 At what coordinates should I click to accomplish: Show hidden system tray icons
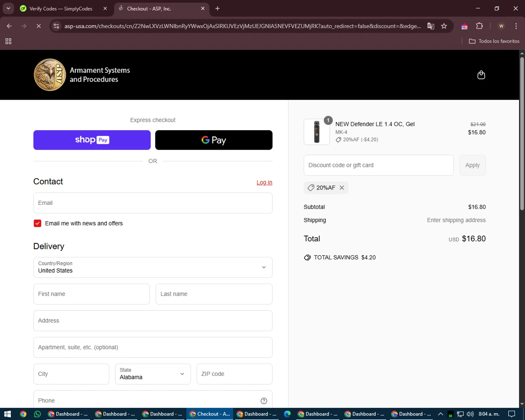[x=440, y=414]
